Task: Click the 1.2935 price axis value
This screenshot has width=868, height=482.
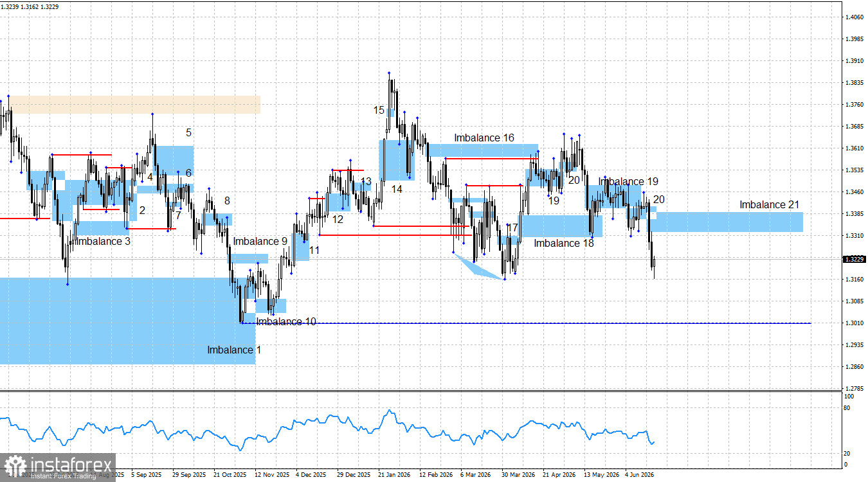Action: [x=854, y=345]
